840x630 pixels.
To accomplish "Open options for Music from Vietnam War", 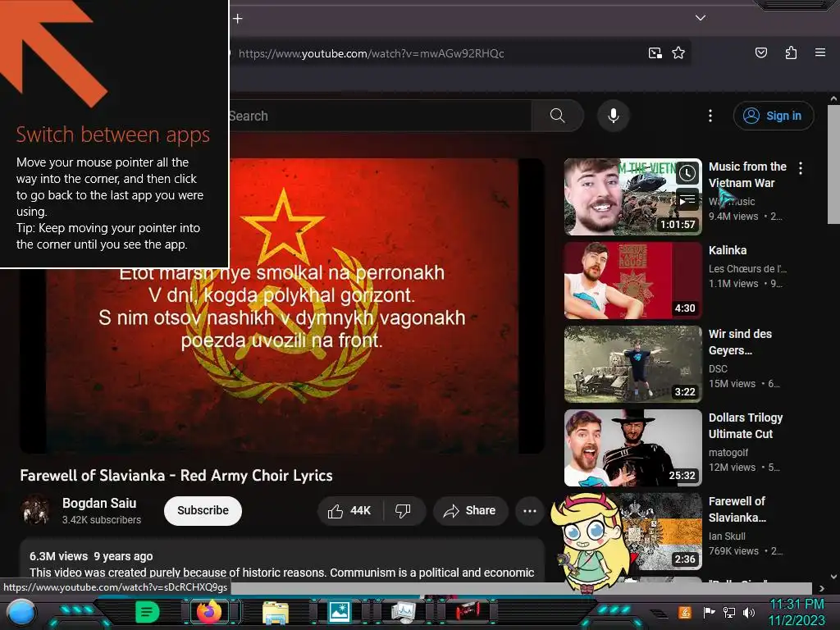I will [801, 168].
